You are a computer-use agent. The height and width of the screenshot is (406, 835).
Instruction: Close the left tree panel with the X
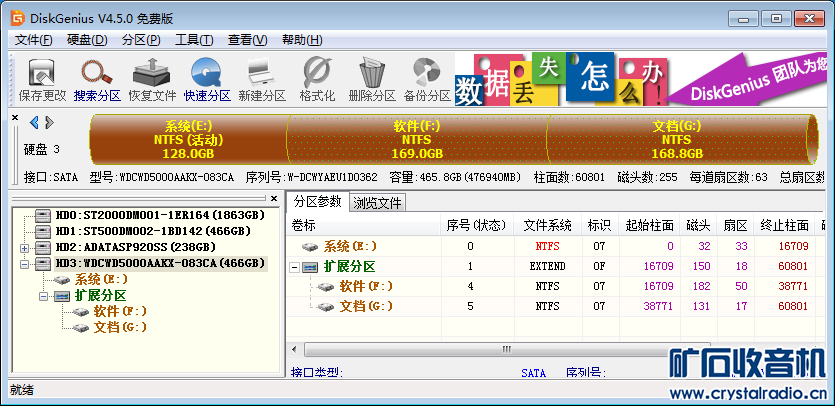(274, 198)
